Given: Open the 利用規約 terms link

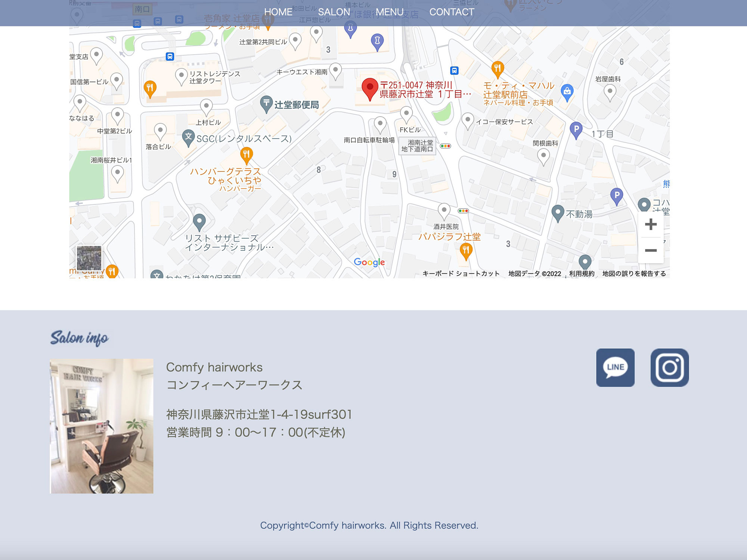Looking at the screenshot, I should click(582, 274).
